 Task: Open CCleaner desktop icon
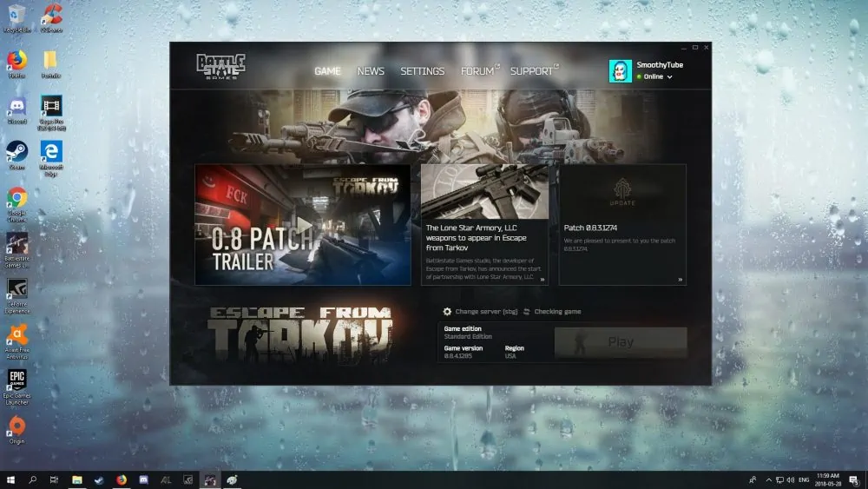[51, 18]
